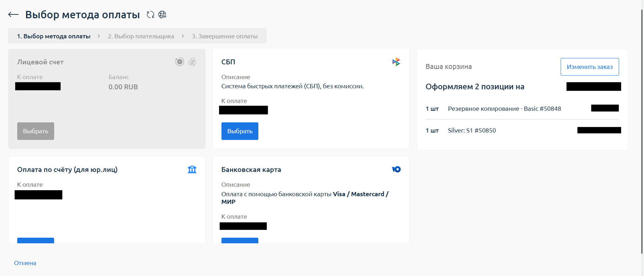
Task: Select the Оплата по счёту card title
Action: [x=67, y=169]
